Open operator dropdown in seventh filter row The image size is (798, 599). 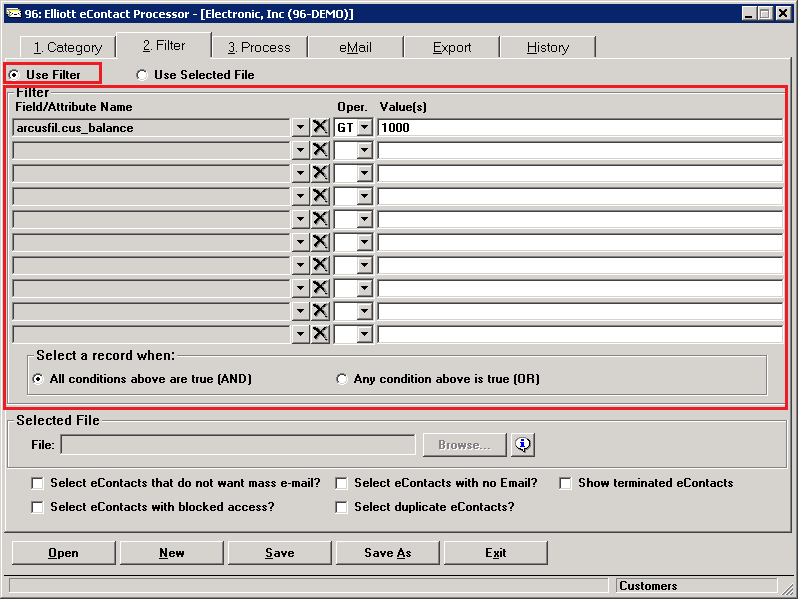tap(365, 265)
